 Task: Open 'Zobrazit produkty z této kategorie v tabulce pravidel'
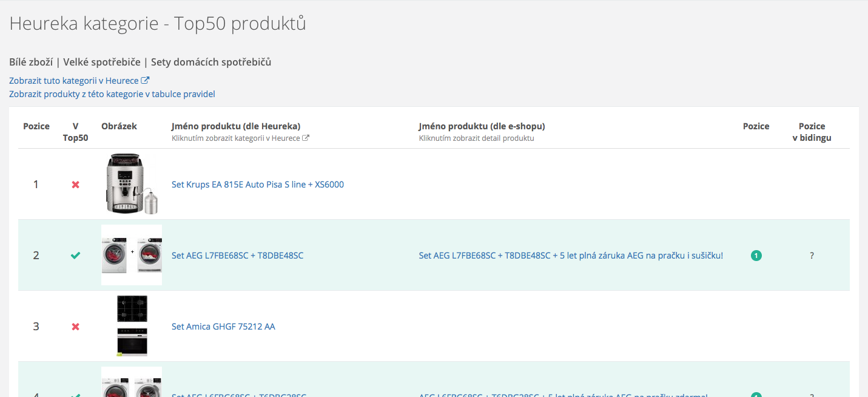pyautogui.click(x=112, y=94)
